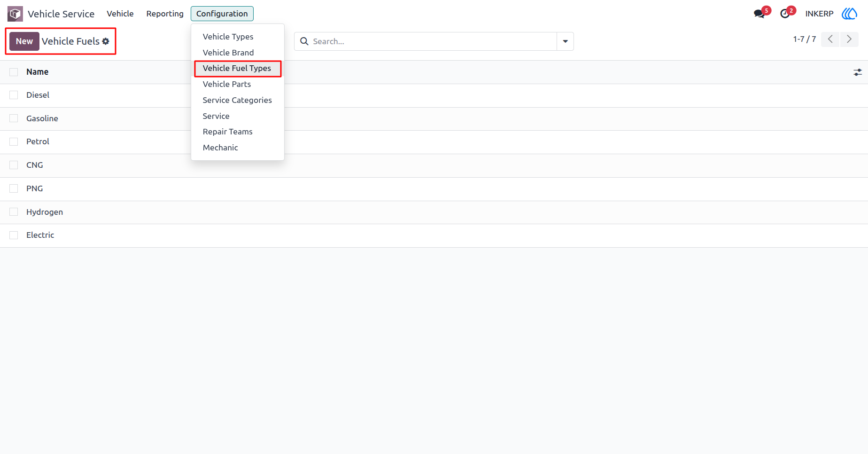Viewport: 868px width, 454px height.
Task: Click the blue user avatar icon
Action: (x=849, y=14)
